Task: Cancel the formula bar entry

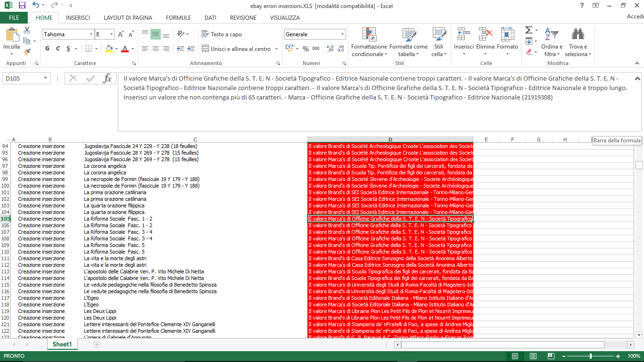Action: (x=74, y=78)
